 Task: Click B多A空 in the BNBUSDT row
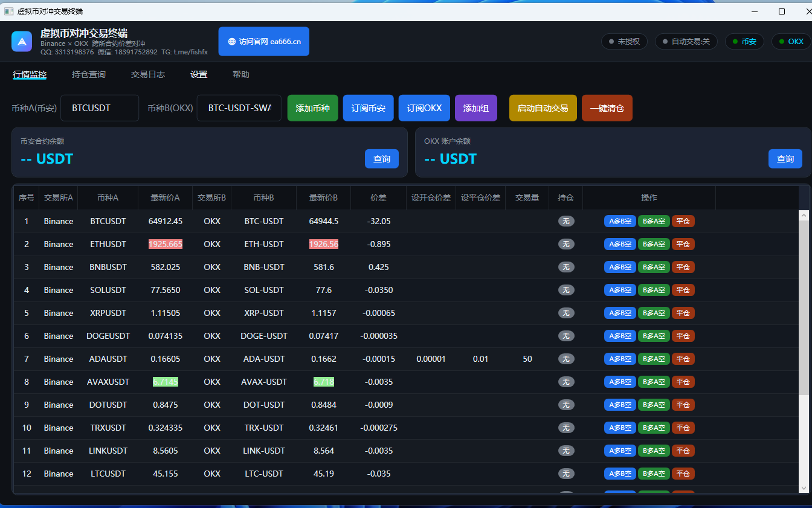654,267
